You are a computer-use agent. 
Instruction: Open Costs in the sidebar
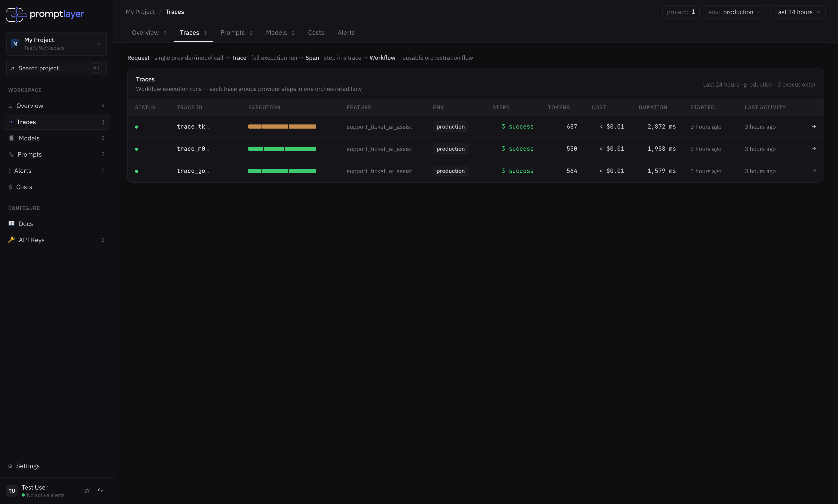(56, 187)
